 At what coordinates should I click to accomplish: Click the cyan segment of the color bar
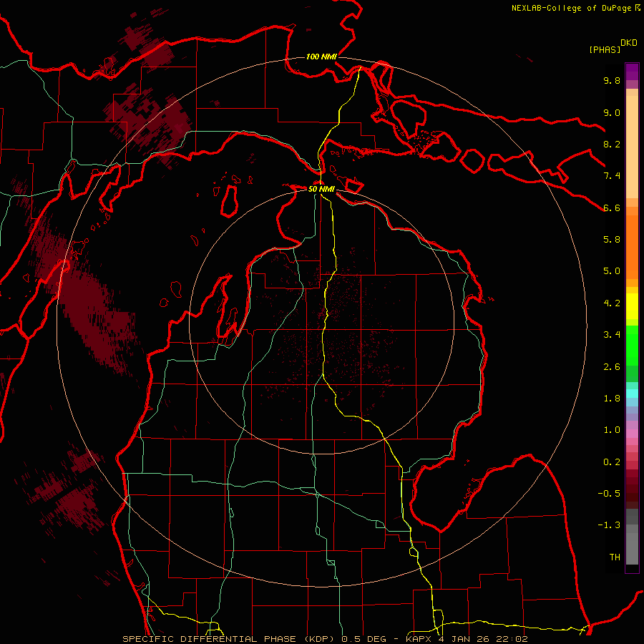(x=632, y=394)
